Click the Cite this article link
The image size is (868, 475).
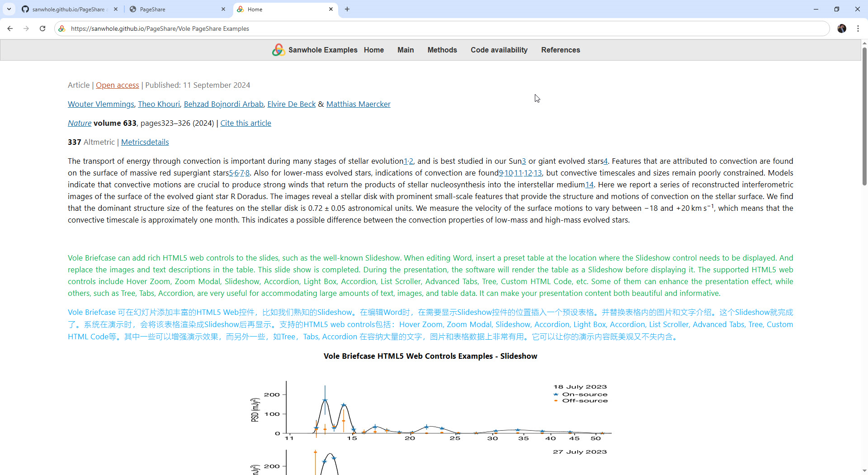click(x=245, y=123)
